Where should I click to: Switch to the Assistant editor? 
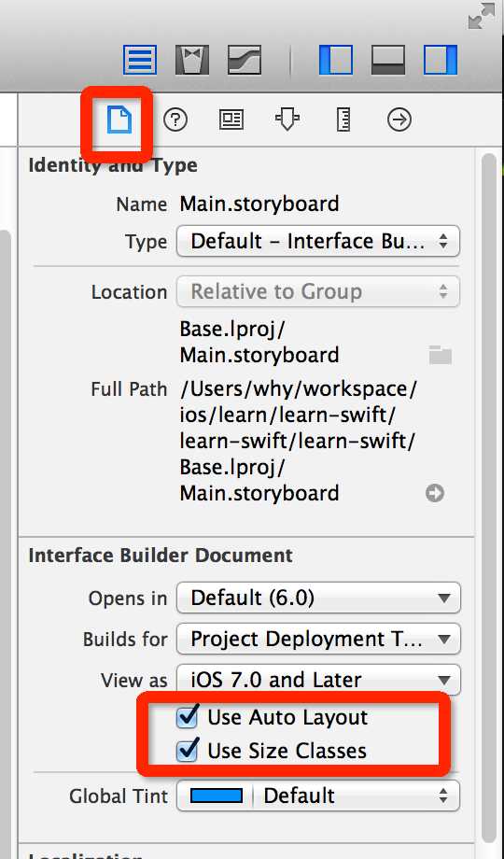point(192,59)
